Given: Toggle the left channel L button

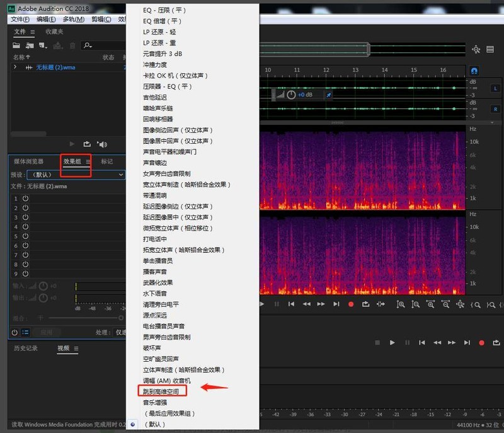Looking at the screenshot, I should coord(495,88).
